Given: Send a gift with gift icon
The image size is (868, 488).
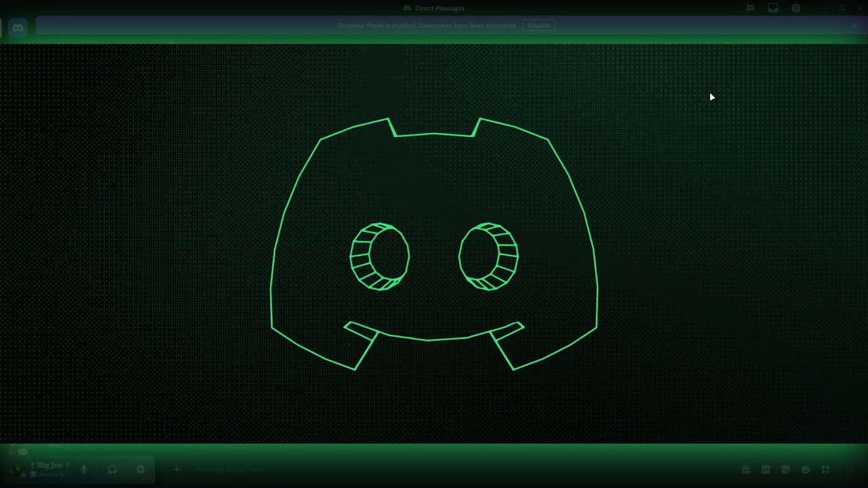Looking at the screenshot, I should 746,469.
